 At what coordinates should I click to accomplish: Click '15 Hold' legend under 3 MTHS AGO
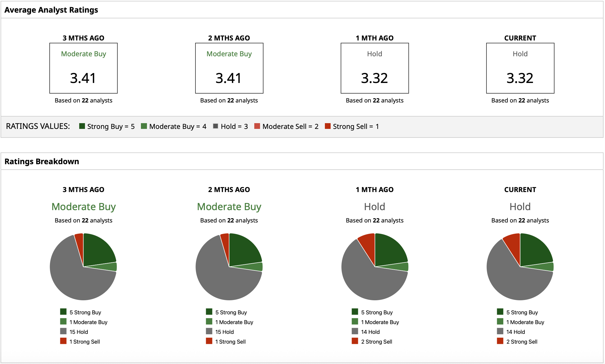pos(79,332)
